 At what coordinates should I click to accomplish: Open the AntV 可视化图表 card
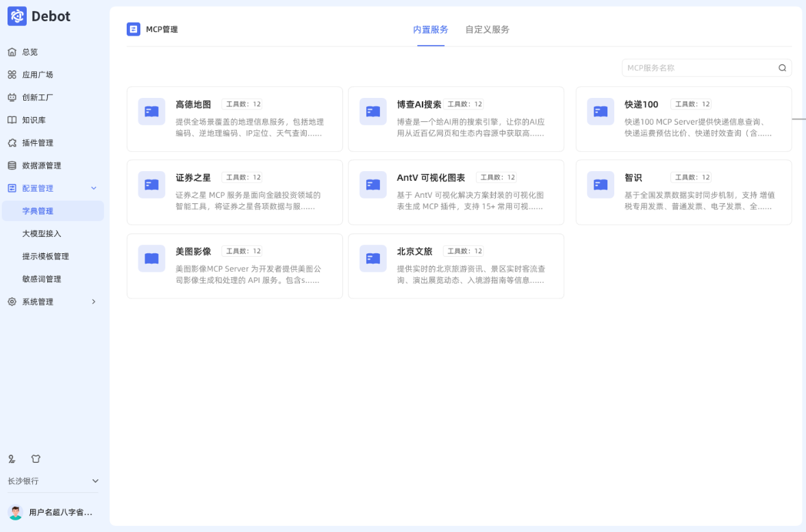[x=455, y=192]
